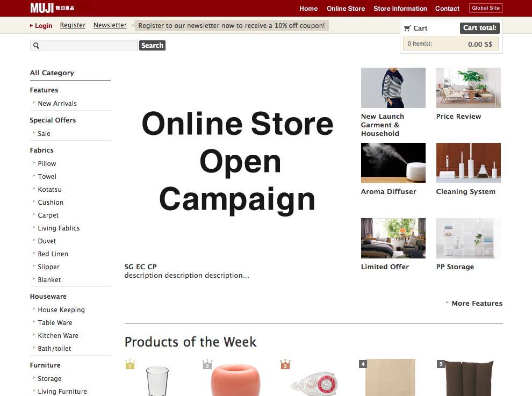Go to Store Information in top navigation
The height and width of the screenshot is (396, 532).
pos(400,9)
